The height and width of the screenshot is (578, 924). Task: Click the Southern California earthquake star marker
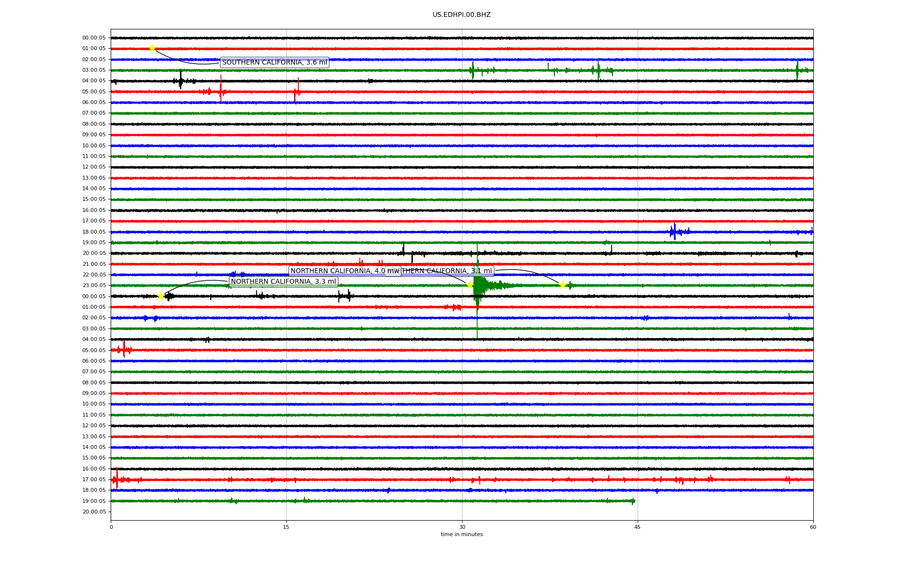coord(152,48)
